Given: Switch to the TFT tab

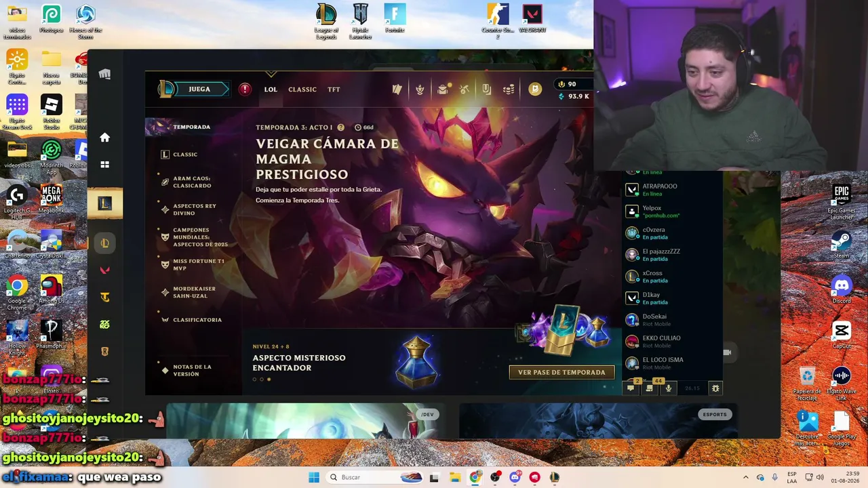Looking at the screenshot, I should point(334,89).
